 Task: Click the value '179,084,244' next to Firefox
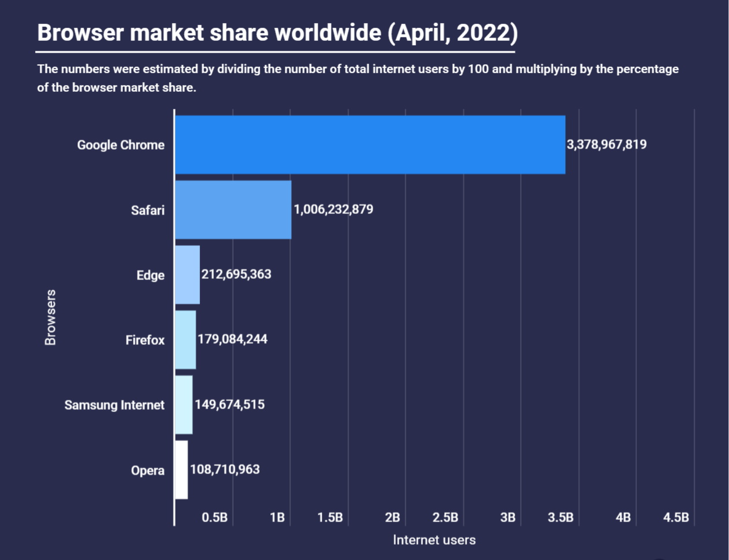pos(233,339)
